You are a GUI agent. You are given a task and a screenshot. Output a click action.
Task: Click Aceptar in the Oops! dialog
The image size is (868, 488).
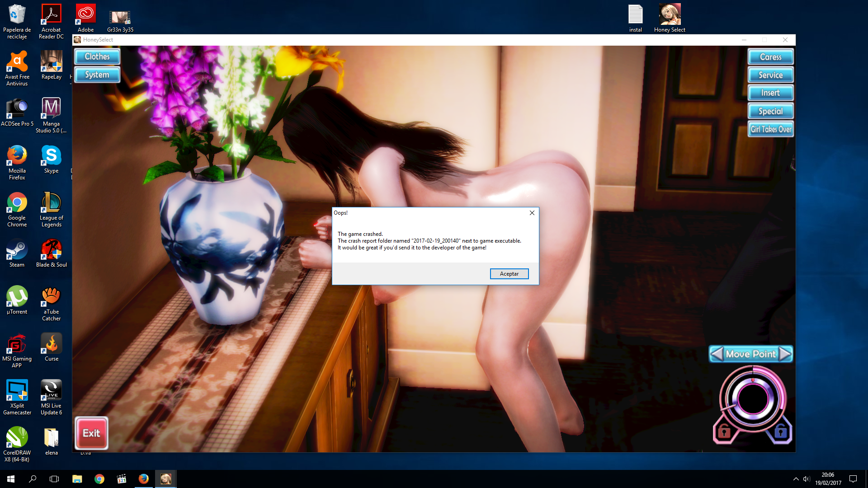pyautogui.click(x=509, y=274)
